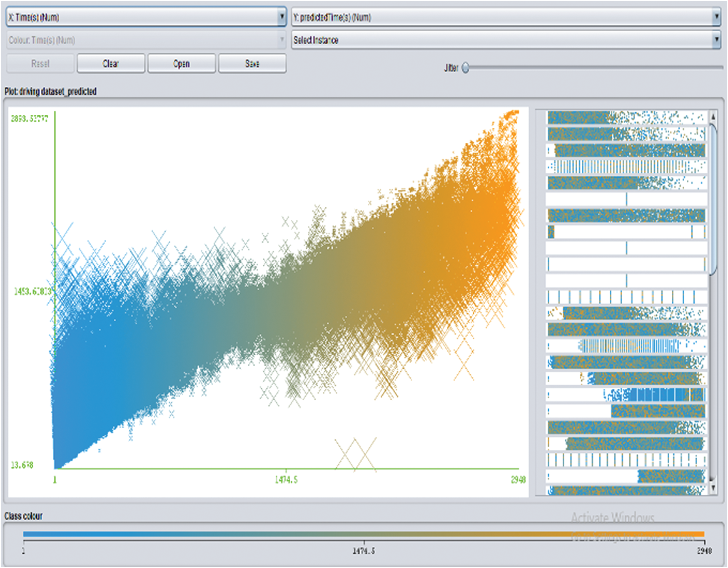
Task: Click the Plot: driving dataset_predicted title
Action: point(50,92)
